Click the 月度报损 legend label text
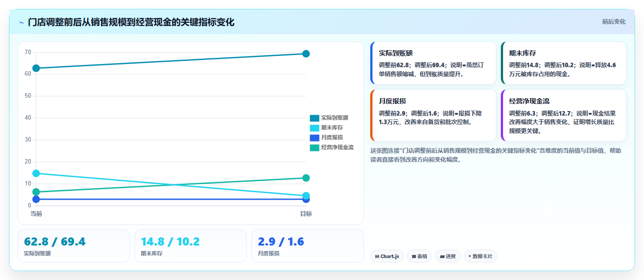644x280 pixels. (x=332, y=138)
